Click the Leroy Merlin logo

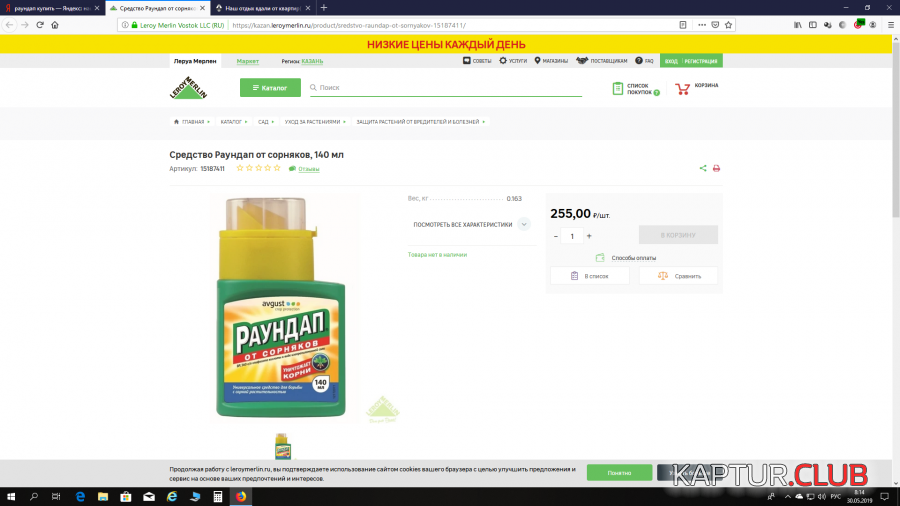pos(188,88)
